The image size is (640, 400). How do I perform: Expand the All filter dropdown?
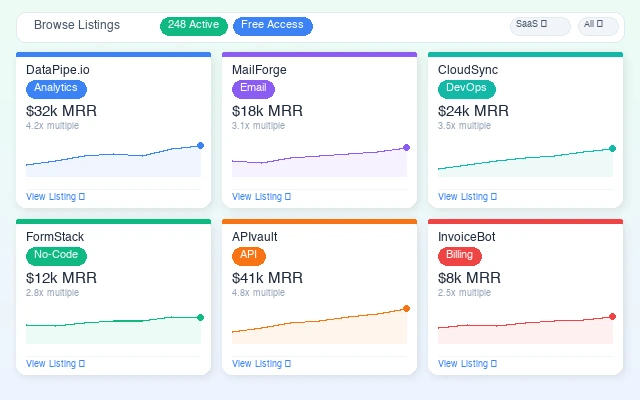click(597, 26)
